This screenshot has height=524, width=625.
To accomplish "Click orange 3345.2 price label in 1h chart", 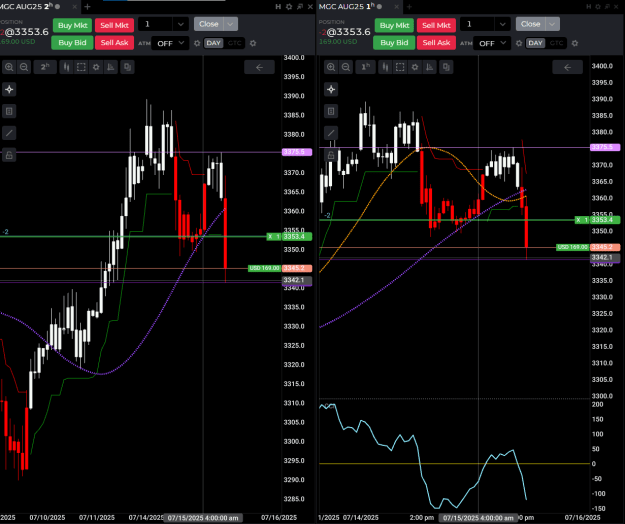I will point(605,247).
